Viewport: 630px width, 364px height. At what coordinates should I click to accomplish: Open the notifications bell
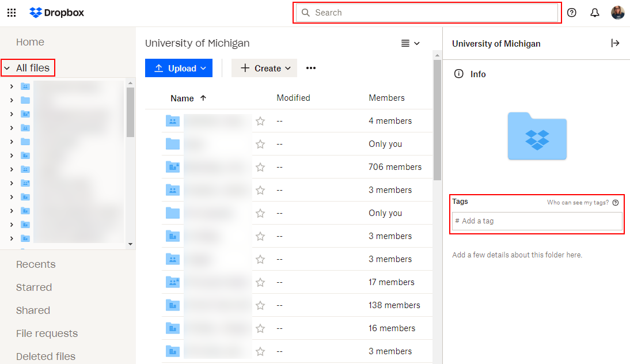click(595, 13)
